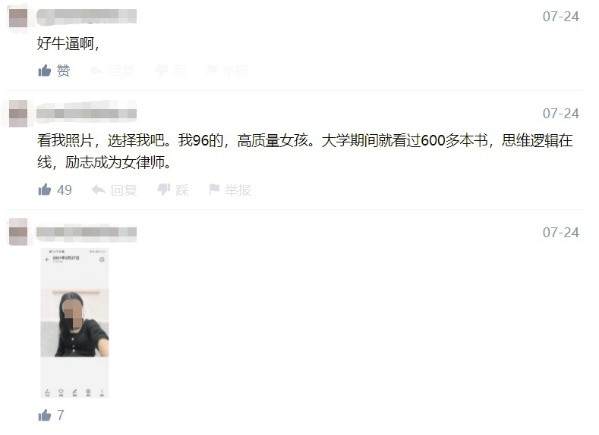Viewport: 599px width, 435px height.
Task: Click the thumbs-down icon next to 踩
Action: [x=164, y=189]
